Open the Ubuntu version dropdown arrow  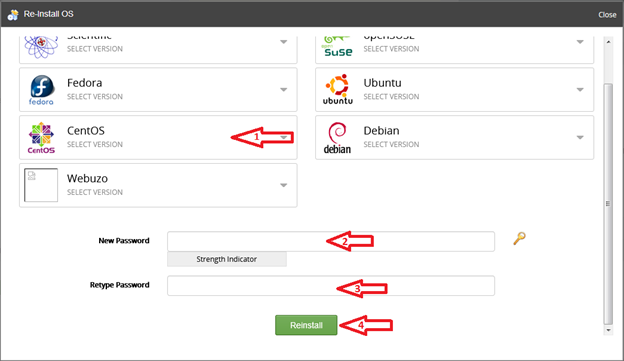tap(580, 90)
